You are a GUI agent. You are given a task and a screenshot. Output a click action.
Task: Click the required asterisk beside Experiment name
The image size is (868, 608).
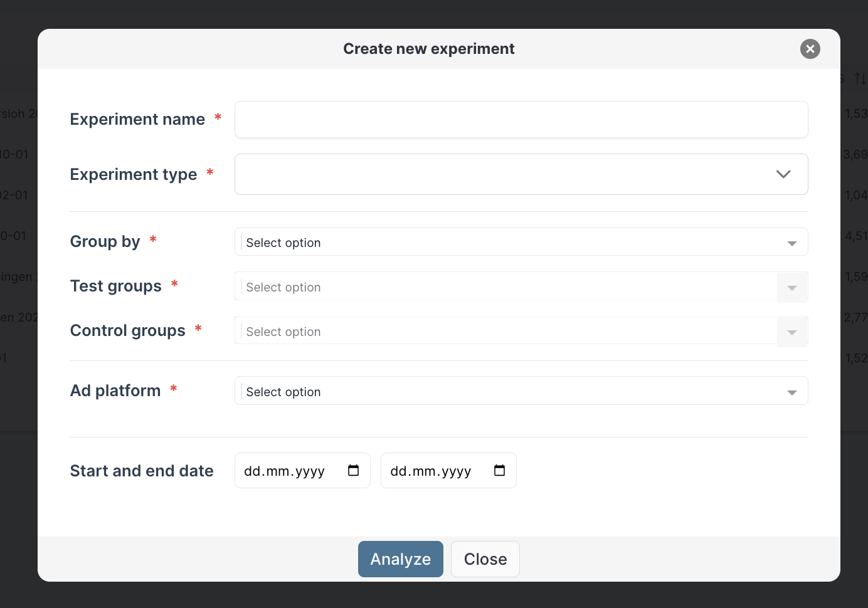[x=218, y=117]
